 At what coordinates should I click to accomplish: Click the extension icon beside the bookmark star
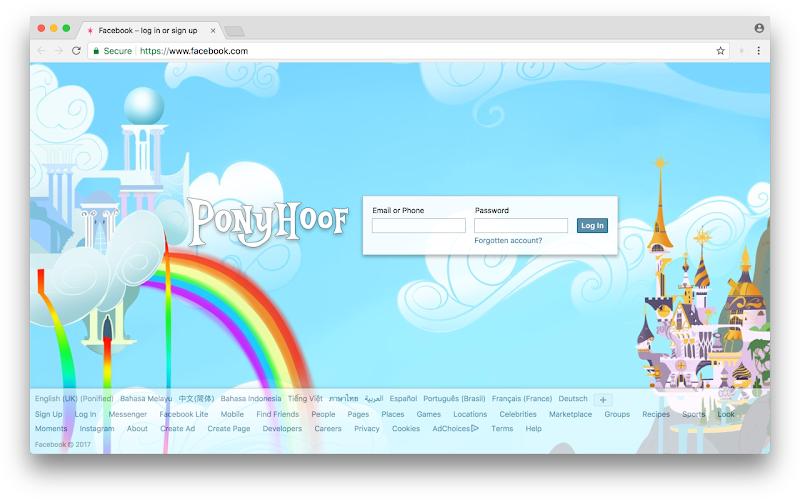741,51
